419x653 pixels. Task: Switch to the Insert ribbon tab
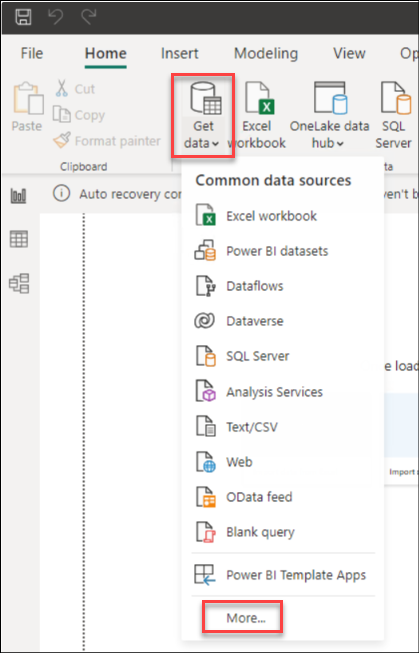180,53
